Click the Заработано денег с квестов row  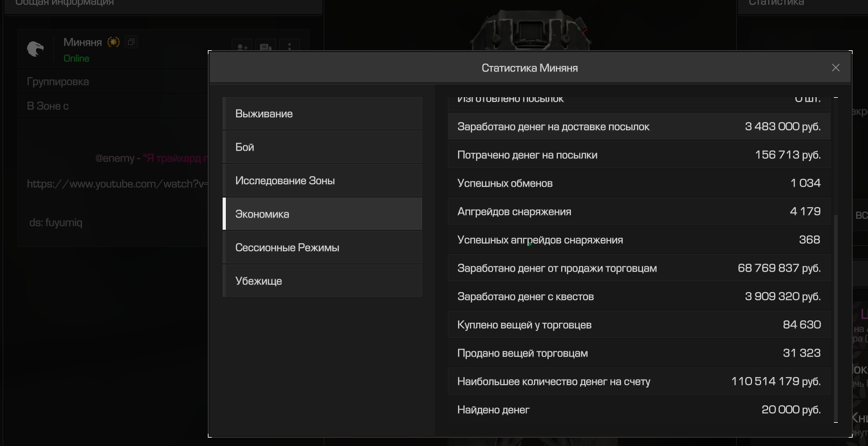(638, 297)
